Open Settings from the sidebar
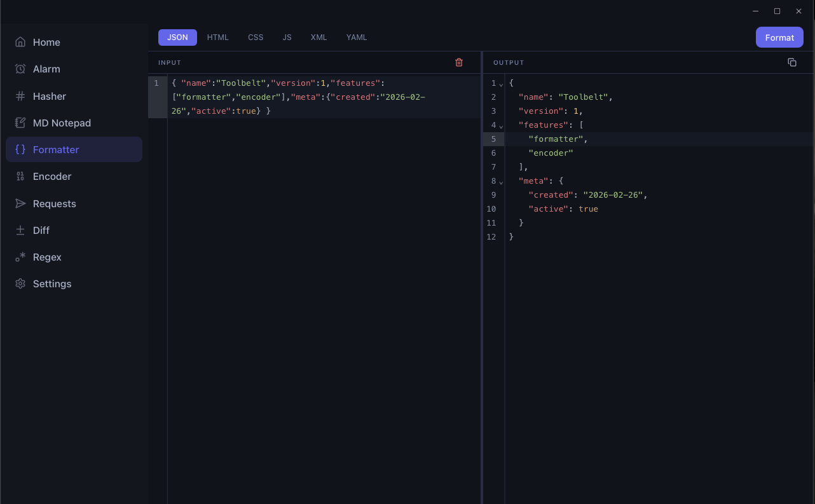This screenshot has width=815, height=504. (52, 283)
